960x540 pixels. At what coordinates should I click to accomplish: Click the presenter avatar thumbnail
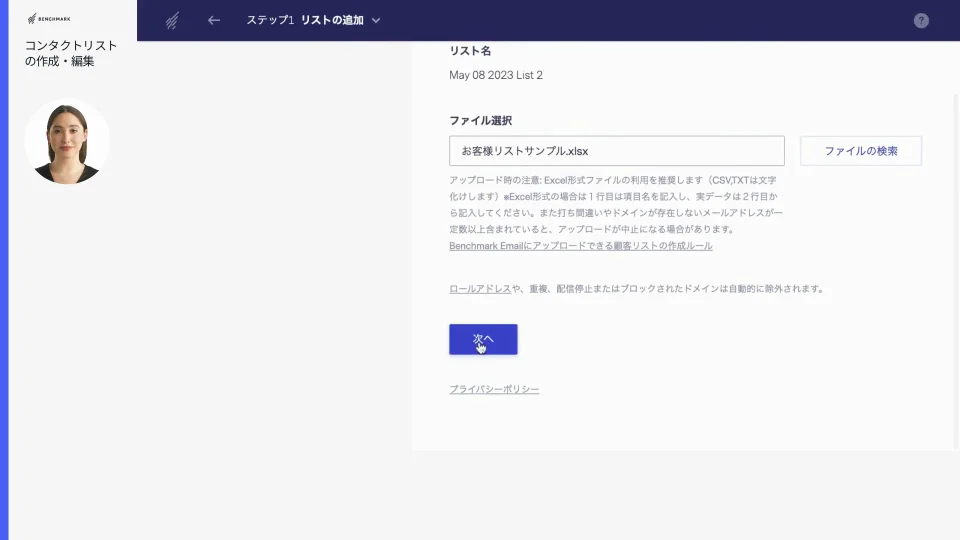[x=67, y=141]
